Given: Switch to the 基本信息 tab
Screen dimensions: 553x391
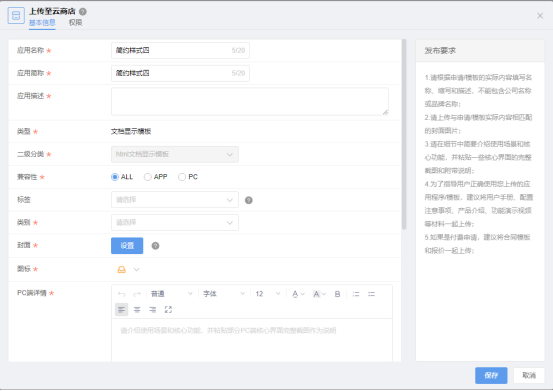Looking at the screenshot, I should pos(42,23).
